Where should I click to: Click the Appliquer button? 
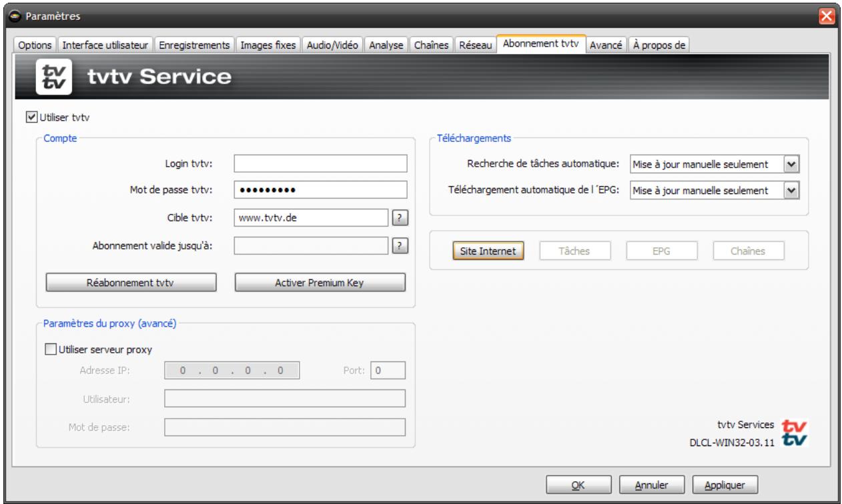point(725,485)
